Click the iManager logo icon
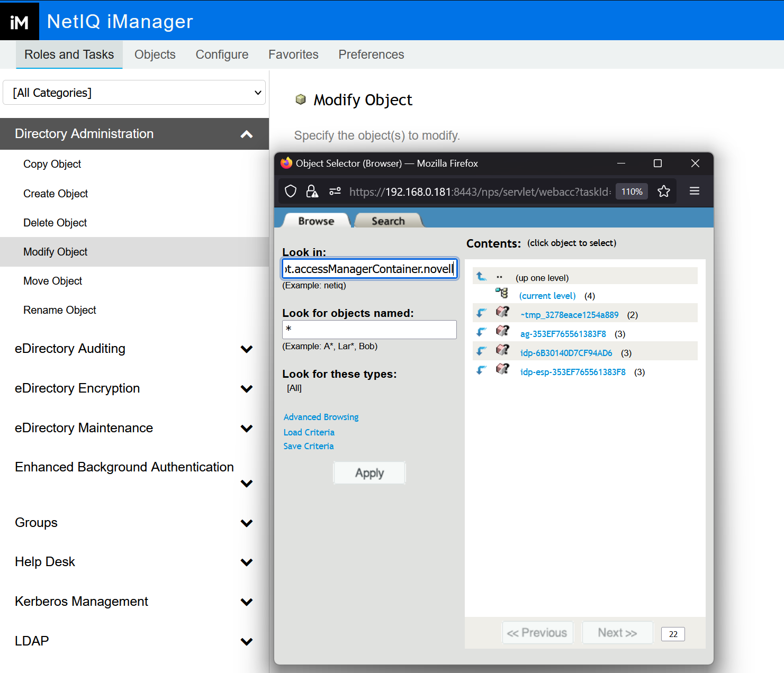This screenshot has height=673, width=784. pos(20,22)
